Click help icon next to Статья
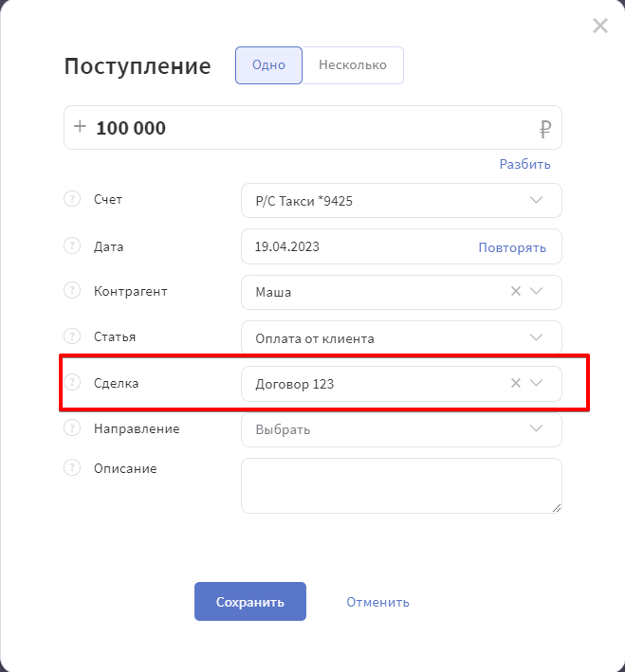The image size is (625, 672). coord(72,336)
